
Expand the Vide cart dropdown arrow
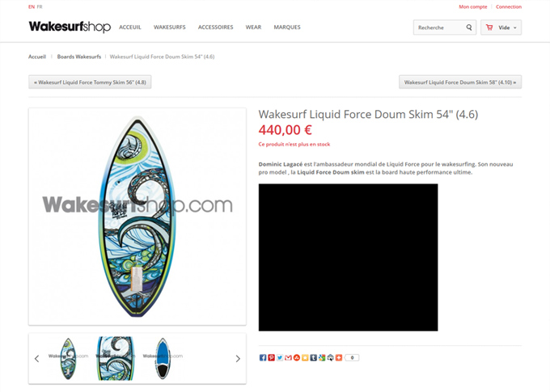coord(515,27)
